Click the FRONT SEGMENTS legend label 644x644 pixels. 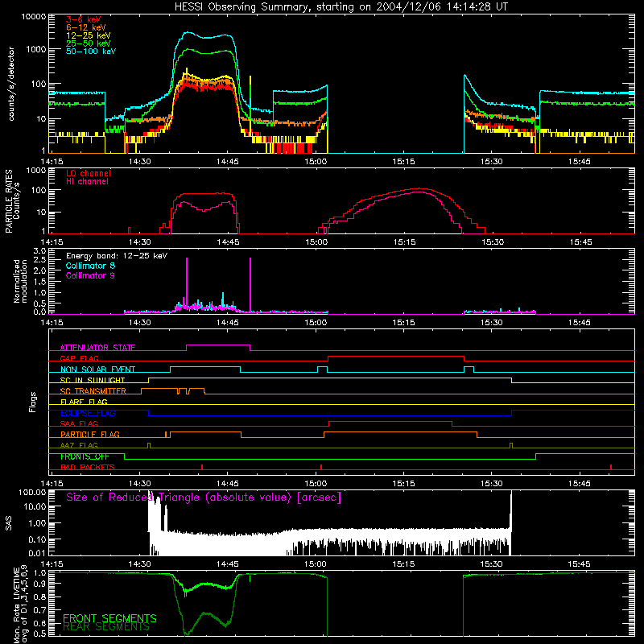pos(109,618)
